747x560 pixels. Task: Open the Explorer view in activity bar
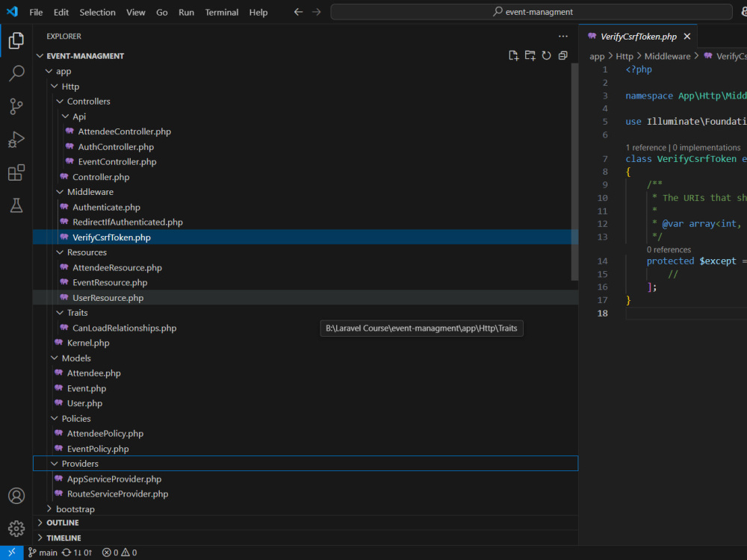[x=16, y=40]
